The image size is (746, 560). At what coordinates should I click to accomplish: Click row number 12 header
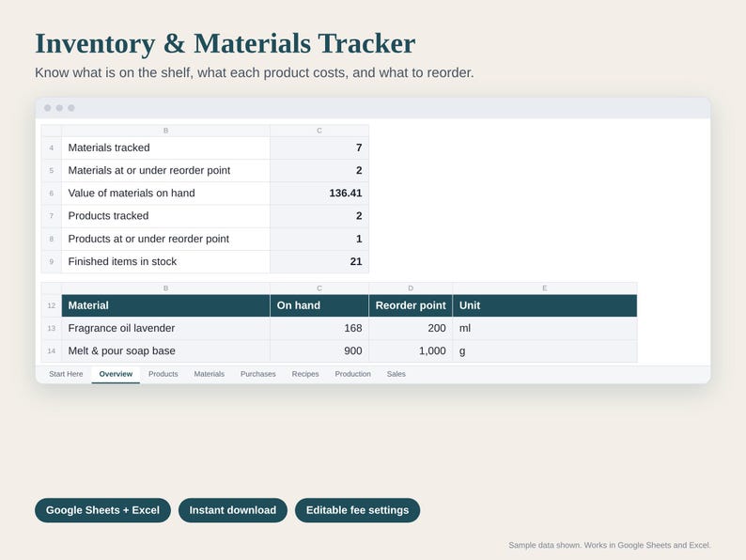pyautogui.click(x=52, y=305)
